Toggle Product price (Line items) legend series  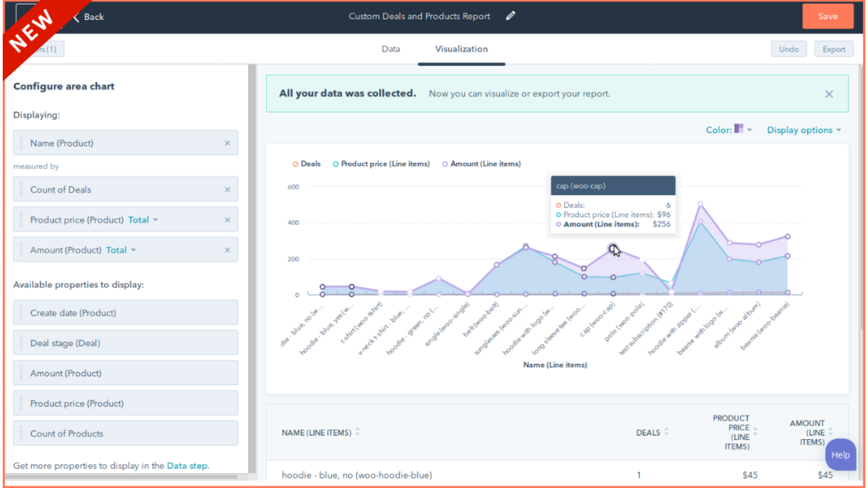tap(381, 164)
